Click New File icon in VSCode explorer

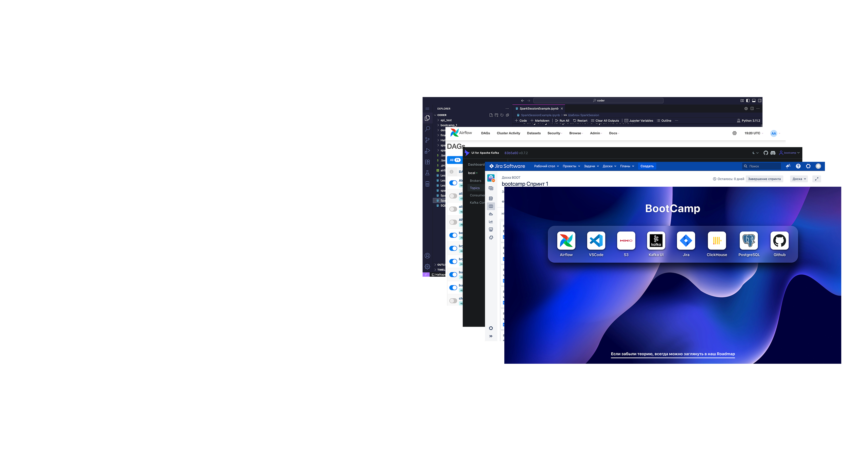pyautogui.click(x=491, y=115)
